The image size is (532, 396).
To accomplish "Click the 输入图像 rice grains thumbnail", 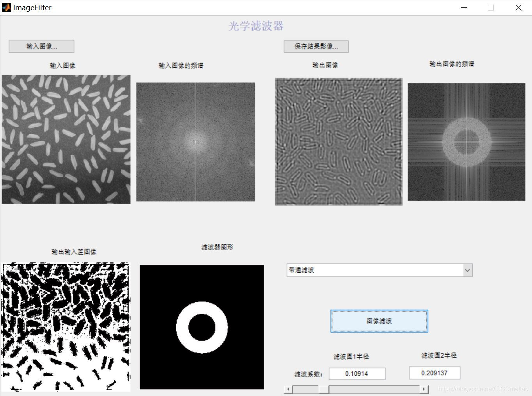I will click(x=66, y=139).
